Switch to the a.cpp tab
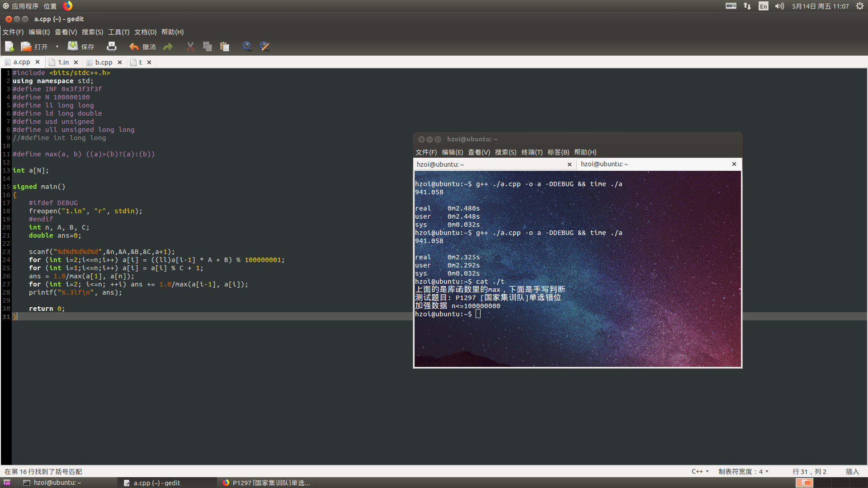 (22, 62)
